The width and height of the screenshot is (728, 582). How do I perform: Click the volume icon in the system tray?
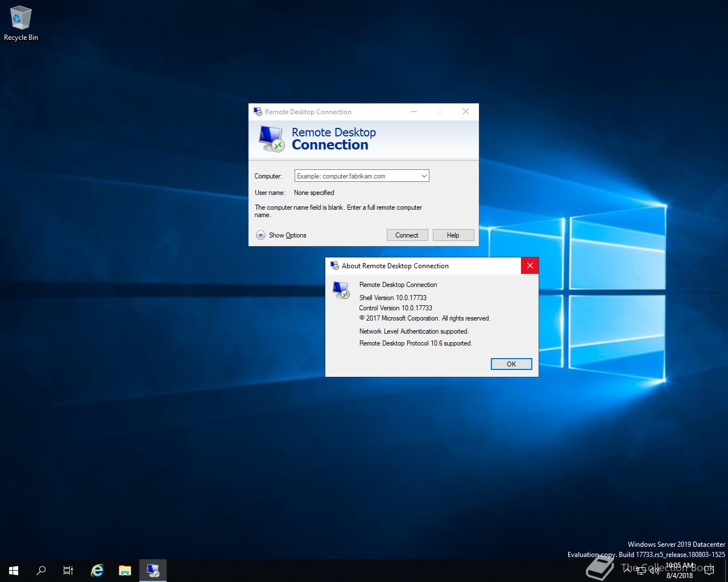click(654, 571)
